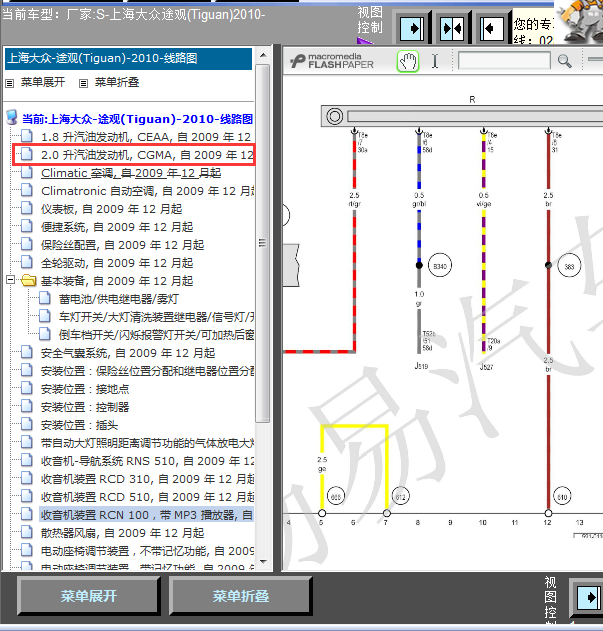Image resolution: width=603 pixels, height=631 pixels.
Task: Open 散热器风扇 diagram
Action: [122, 533]
